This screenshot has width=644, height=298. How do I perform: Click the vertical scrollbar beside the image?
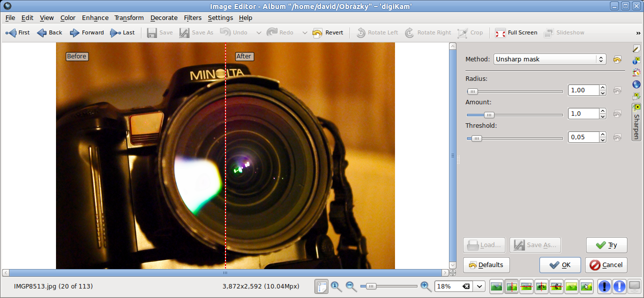coord(453,156)
